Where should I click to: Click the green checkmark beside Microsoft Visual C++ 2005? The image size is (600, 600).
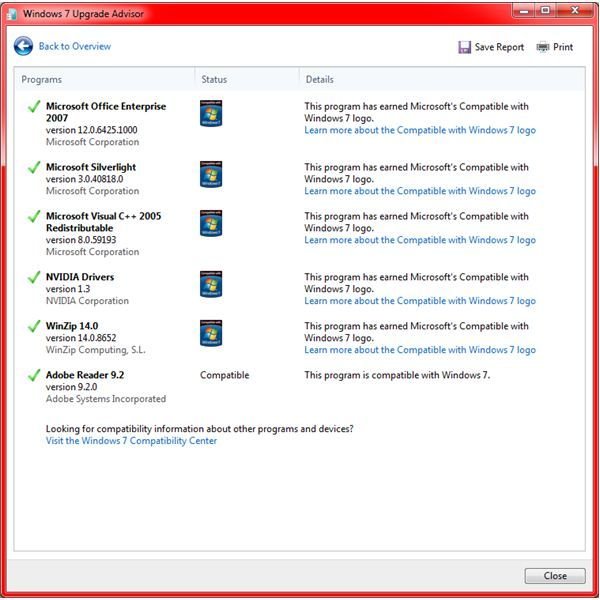click(x=34, y=216)
